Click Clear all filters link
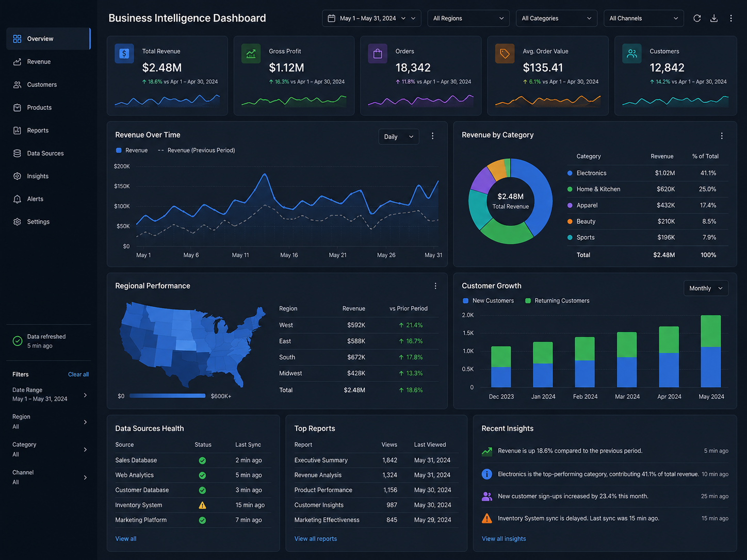 [x=78, y=374]
